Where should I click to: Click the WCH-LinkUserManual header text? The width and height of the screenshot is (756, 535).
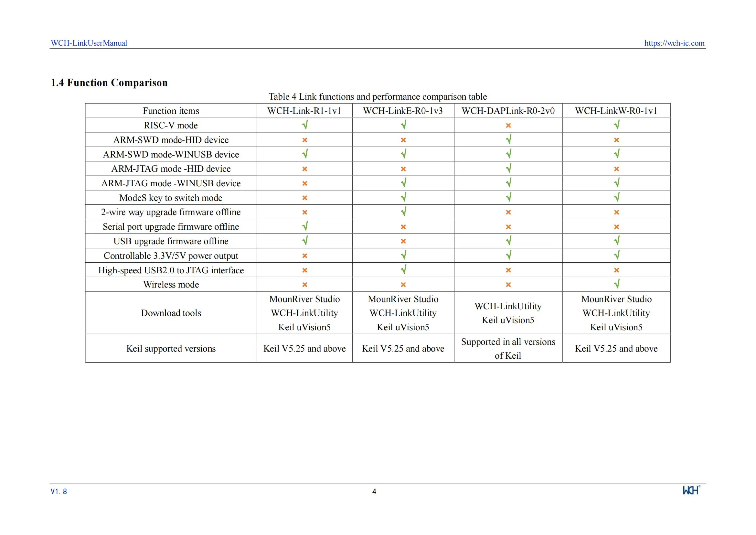point(89,43)
